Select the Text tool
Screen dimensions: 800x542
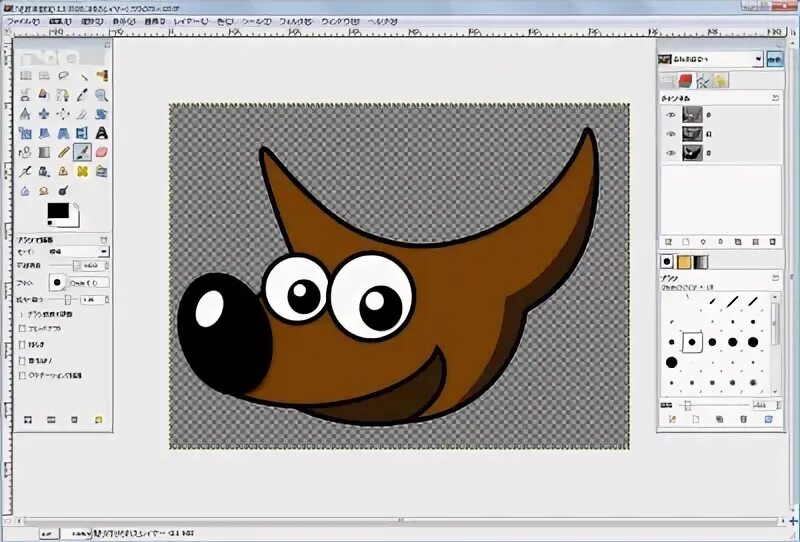[102, 133]
